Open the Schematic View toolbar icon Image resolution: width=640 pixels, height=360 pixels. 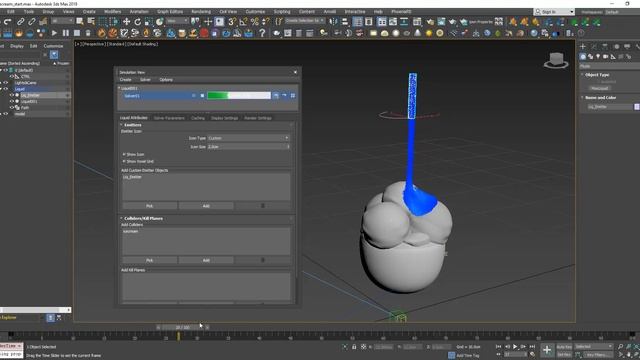coord(404,22)
